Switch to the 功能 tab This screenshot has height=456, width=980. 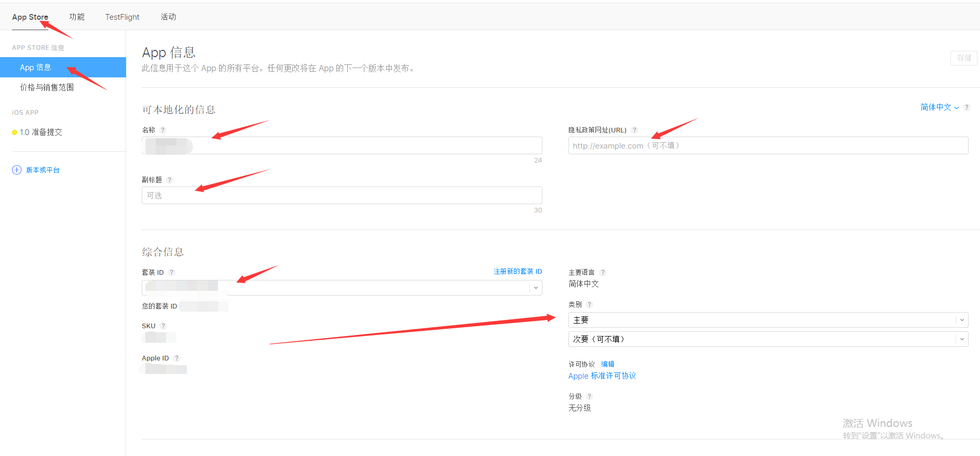[77, 17]
